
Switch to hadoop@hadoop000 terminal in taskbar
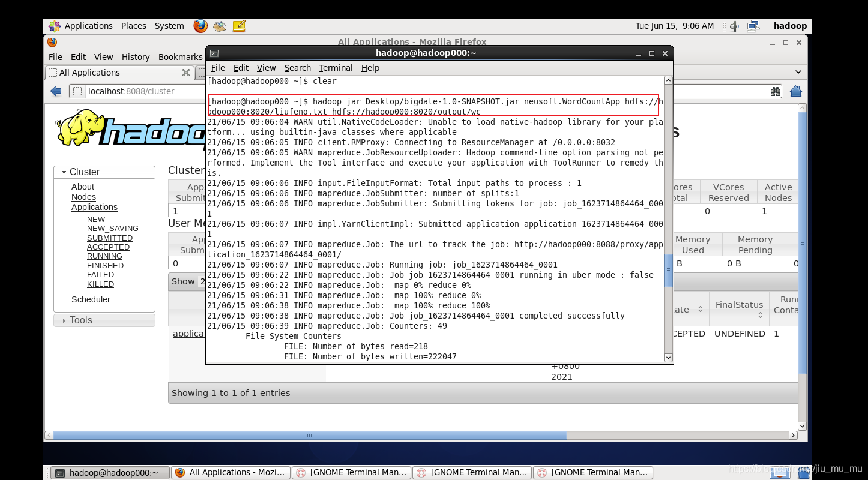tap(109, 473)
